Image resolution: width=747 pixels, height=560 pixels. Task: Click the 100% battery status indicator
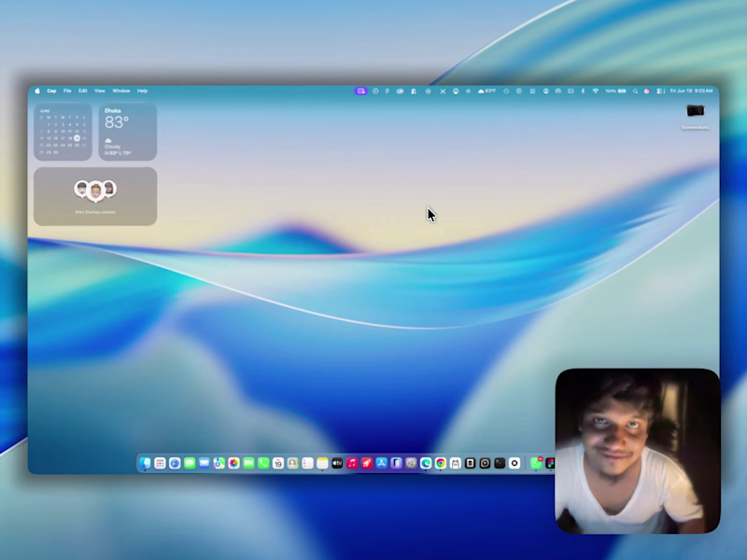click(615, 91)
